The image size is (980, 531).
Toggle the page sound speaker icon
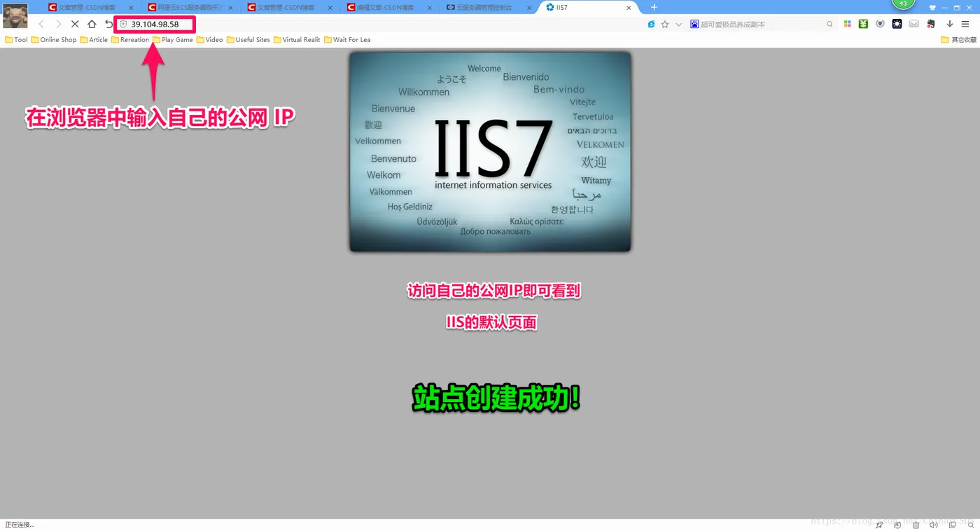933,525
